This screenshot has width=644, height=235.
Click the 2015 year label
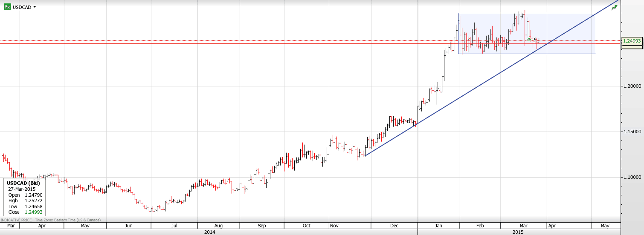tap(518, 232)
